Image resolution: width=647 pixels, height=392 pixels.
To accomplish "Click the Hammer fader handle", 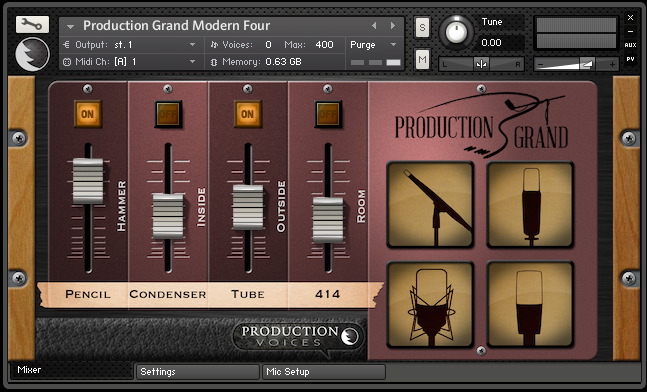I will pos(88,181).
